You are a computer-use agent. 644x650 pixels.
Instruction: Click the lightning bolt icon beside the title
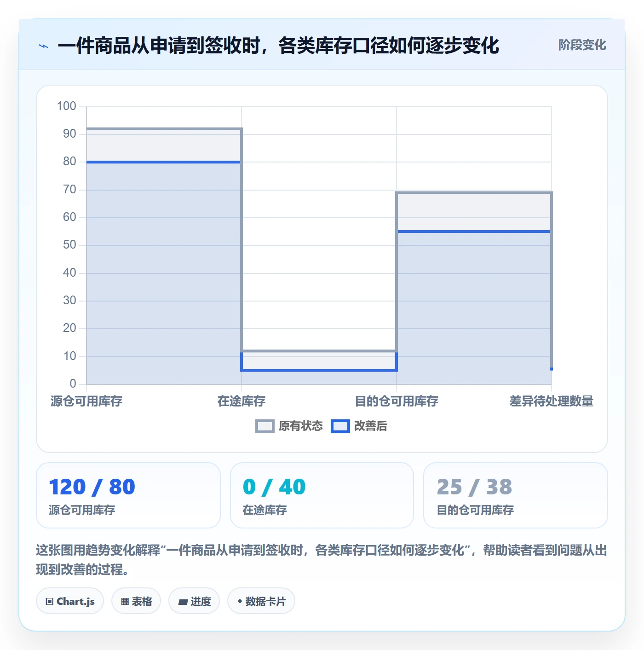(44, 46)
